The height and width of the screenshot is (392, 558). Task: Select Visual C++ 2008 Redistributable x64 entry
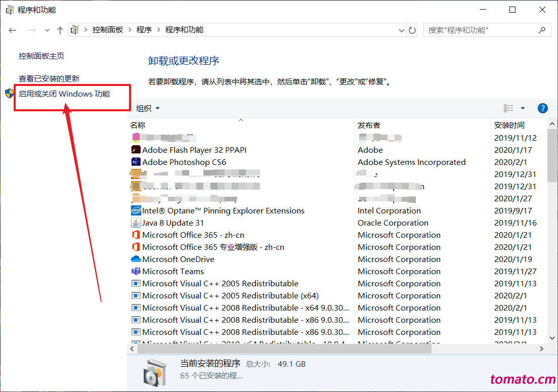[x=245, y=308]
